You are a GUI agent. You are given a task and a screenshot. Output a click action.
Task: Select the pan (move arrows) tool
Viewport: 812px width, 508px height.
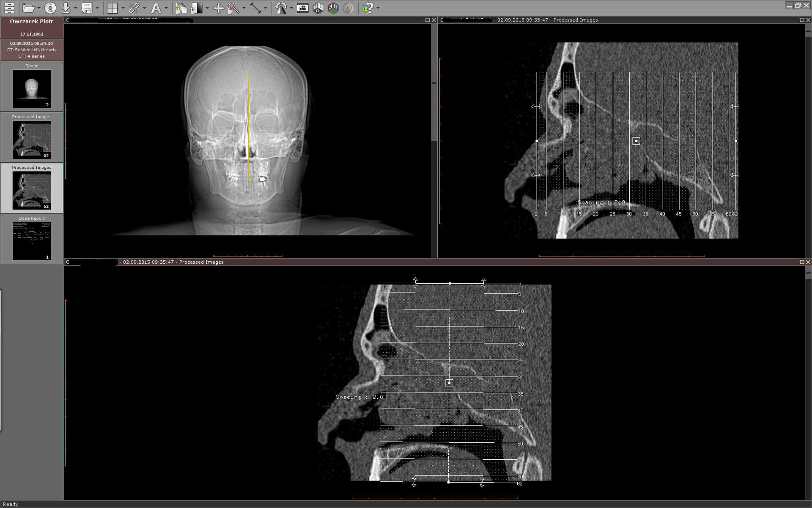(x=218, y=8)
